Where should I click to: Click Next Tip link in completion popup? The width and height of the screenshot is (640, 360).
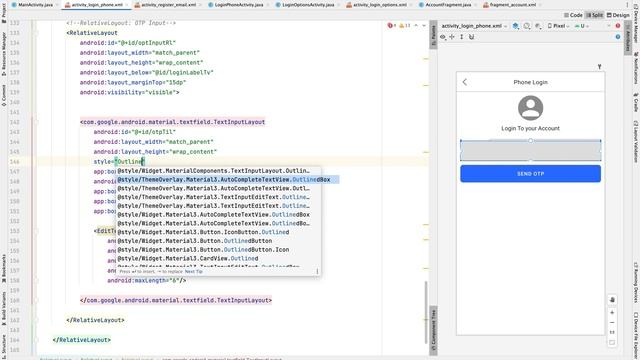[x=193, y=271]
